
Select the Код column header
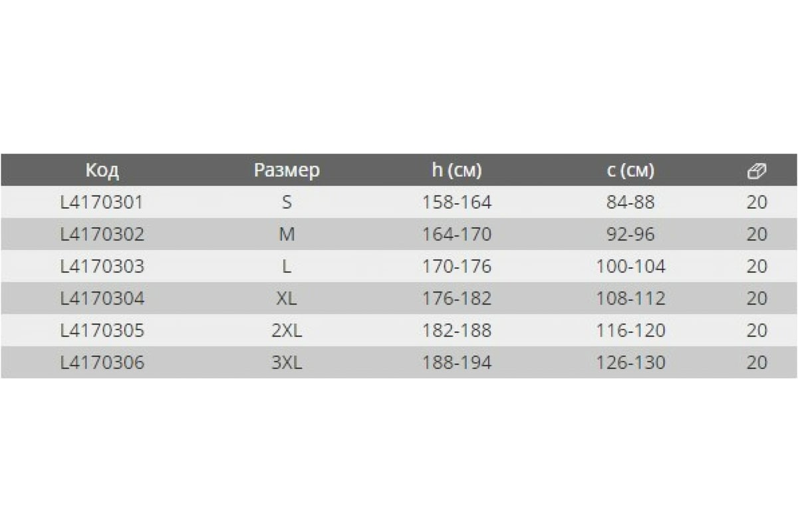tap(102, 171)
